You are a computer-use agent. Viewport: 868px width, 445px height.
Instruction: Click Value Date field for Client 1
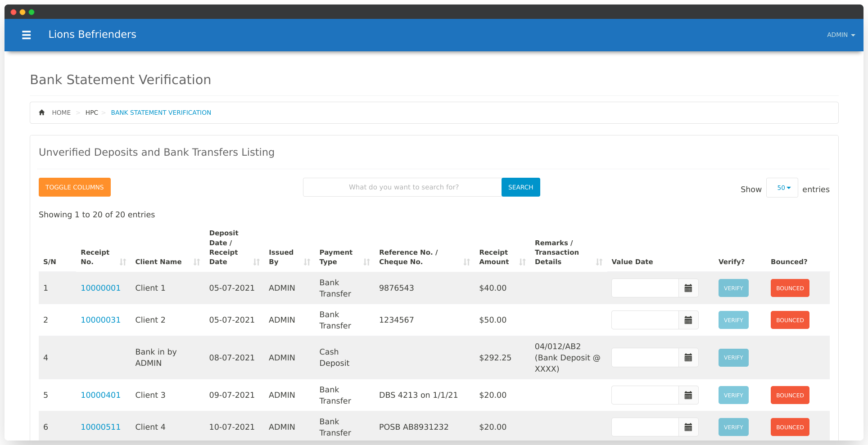[x=645, y=288]
